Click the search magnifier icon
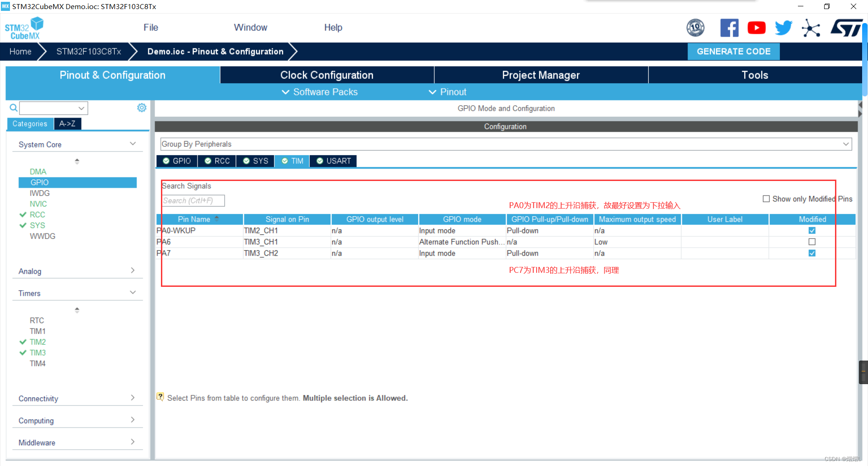Image resolution: width=868 pixels, height=466 pixels. 14,108
